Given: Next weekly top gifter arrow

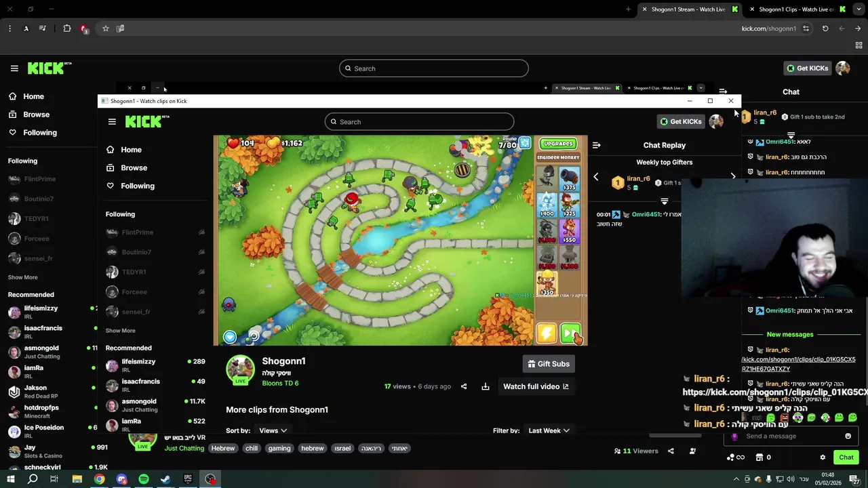Looking at the screenshot, I should [x=733, y=176].
